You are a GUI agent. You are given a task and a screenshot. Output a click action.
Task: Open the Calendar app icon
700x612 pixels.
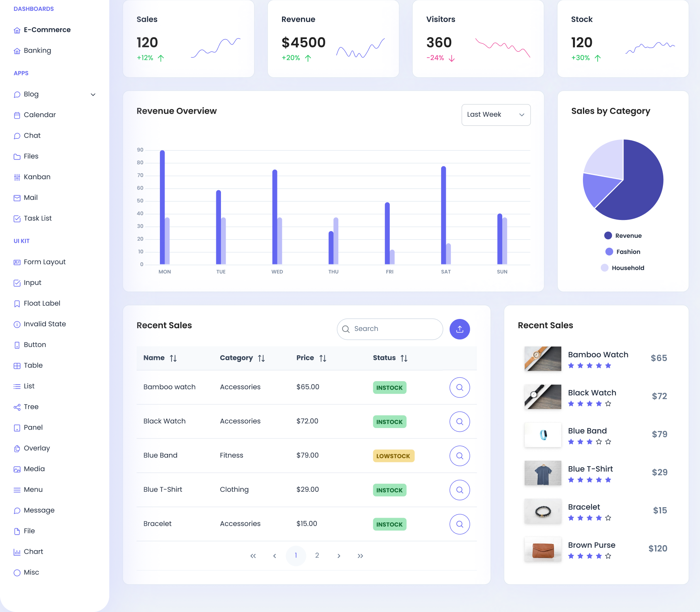pyautogui.click(x=17, y=115)
